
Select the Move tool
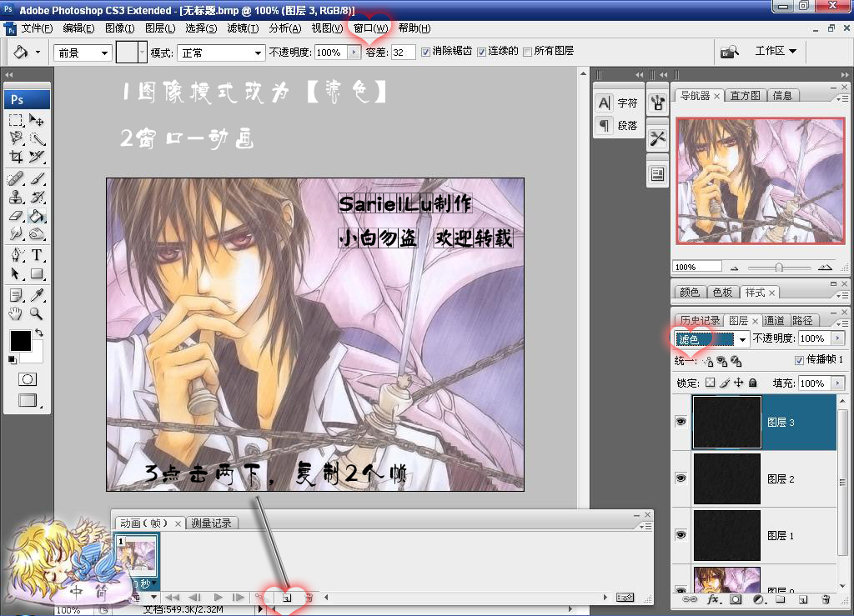point(37,120)
